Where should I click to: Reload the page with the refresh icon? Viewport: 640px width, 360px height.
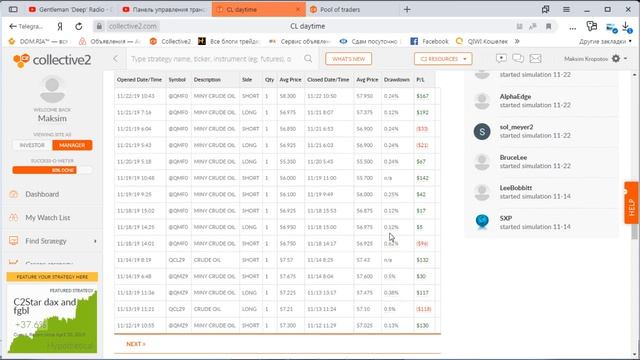click(x=79, y=26)
